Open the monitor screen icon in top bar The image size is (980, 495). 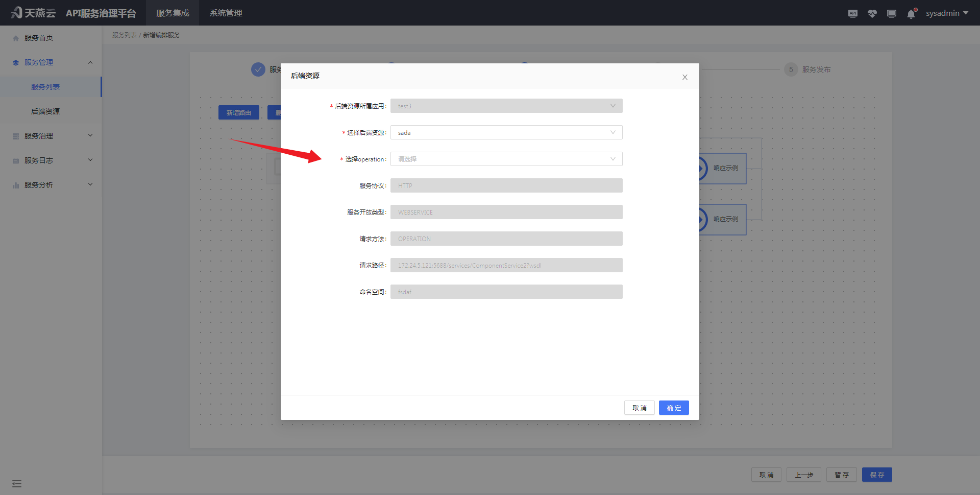click(891, 13)
